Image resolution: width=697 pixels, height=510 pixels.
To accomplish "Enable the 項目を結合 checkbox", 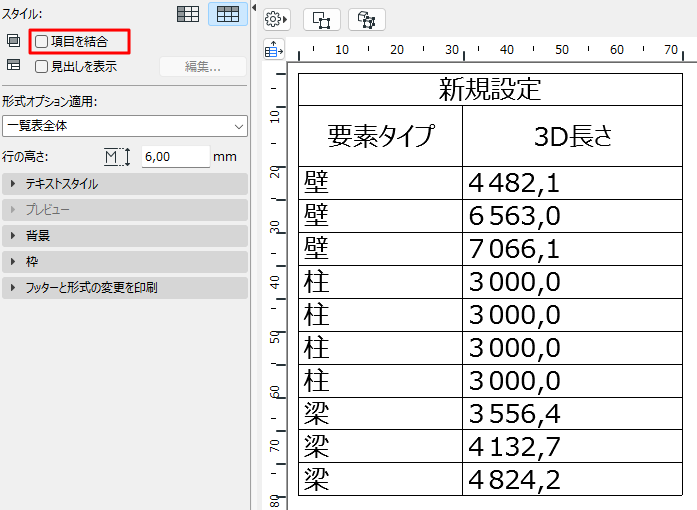I will [x=41, y=41].
